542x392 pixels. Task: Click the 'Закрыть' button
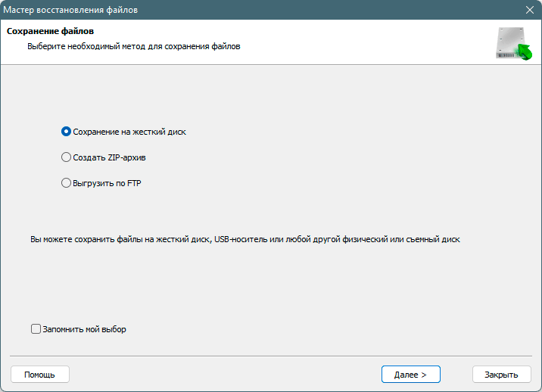coord(502,375)
